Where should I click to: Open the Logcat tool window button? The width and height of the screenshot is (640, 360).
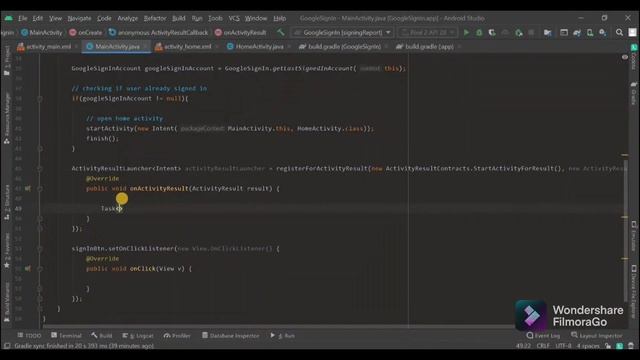pos(138,336)
